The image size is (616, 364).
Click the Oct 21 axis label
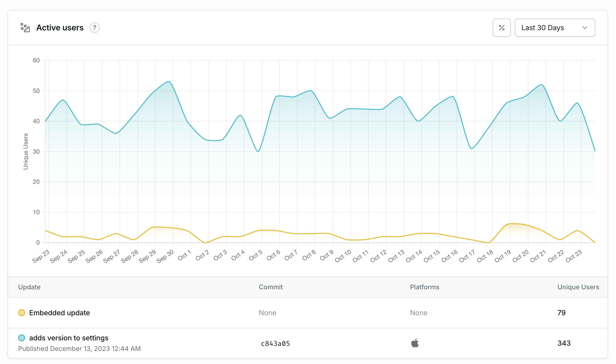pyautogui.click(x=538, y=256)
